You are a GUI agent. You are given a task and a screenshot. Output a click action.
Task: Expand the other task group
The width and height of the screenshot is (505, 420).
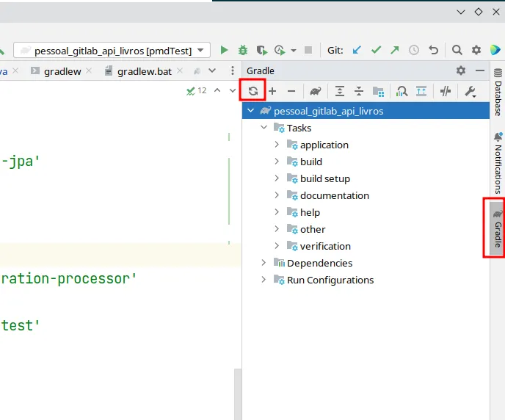pos(277,228)
